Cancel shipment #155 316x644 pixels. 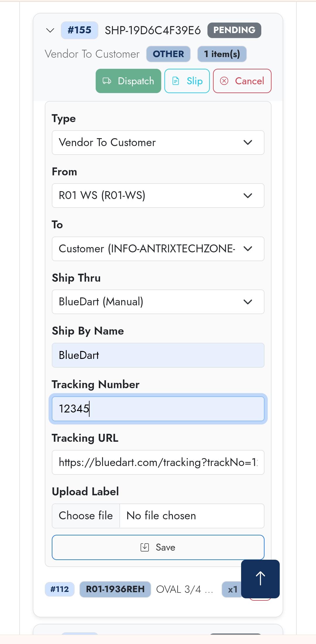click(242, 81)
